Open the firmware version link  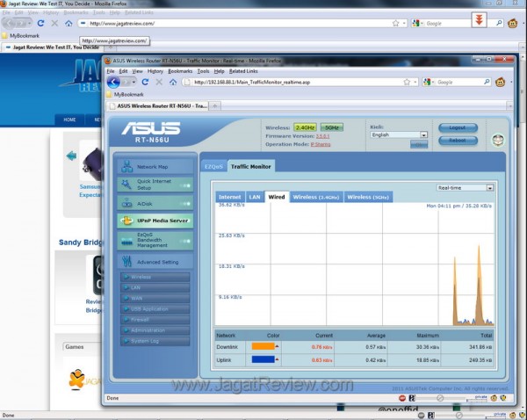point(322,136)
